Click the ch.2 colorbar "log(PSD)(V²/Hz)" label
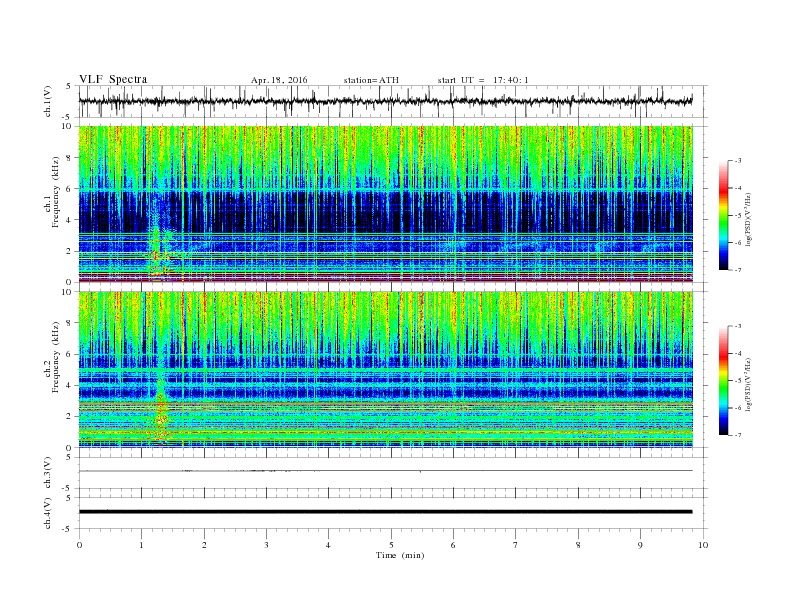The image size is (792, 612). (x=747, y=384)
